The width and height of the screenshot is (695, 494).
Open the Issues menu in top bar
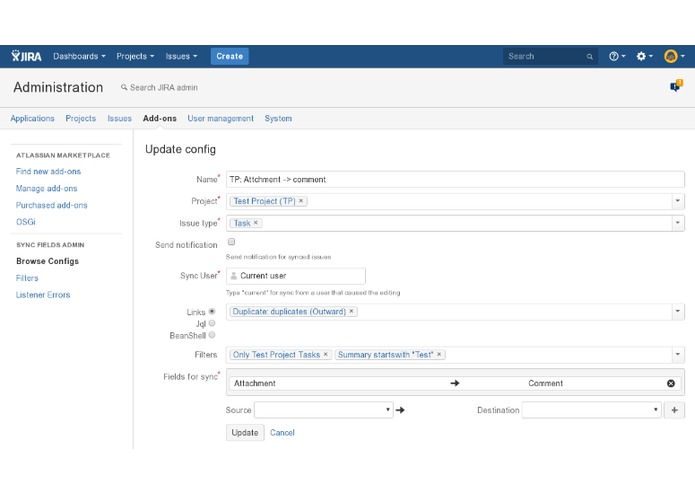point(181,56)
